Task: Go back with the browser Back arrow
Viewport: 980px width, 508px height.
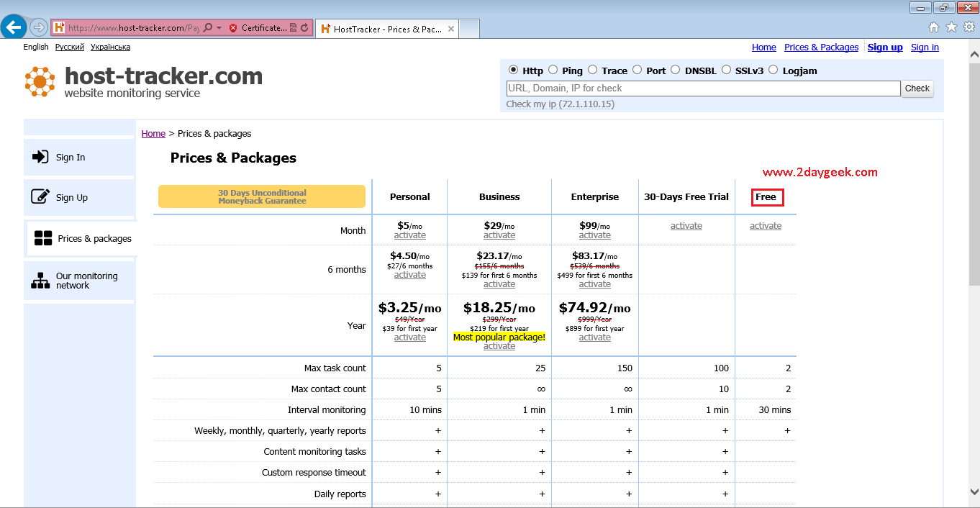Action: click(14, 28)
